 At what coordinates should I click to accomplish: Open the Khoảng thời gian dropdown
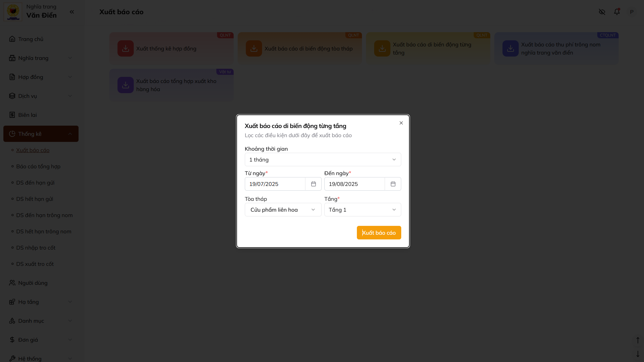(323, 159)
